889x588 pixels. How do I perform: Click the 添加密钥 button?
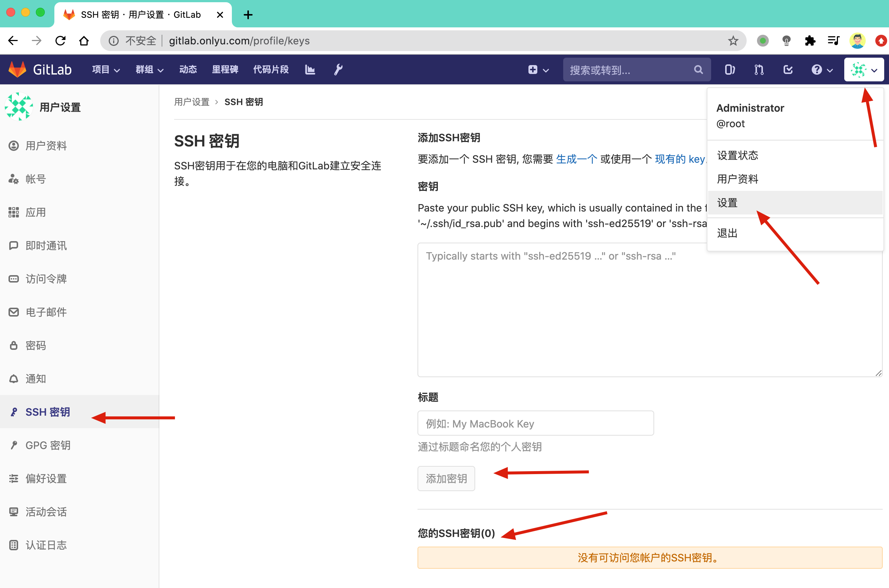pyautogui.click(x=446, y=479)
